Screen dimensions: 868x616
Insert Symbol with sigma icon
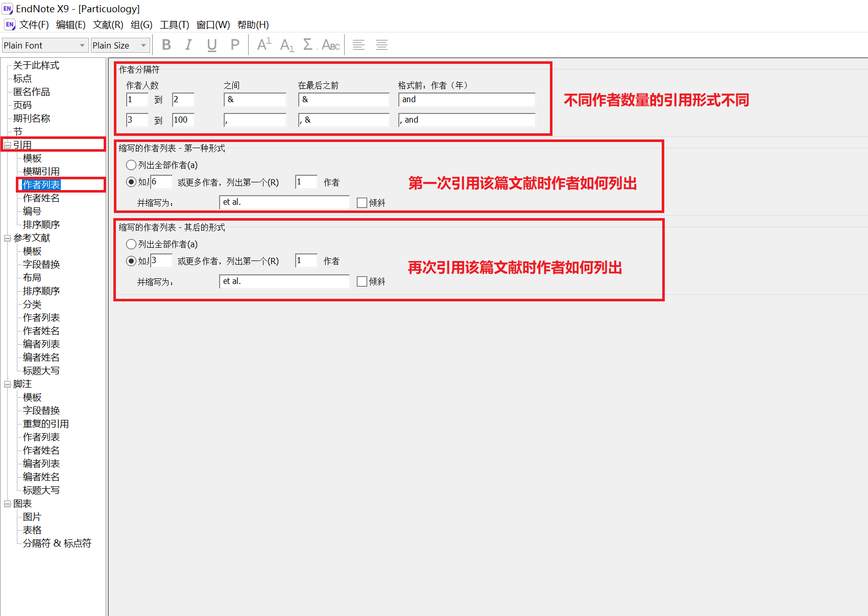tap(308, 45)
